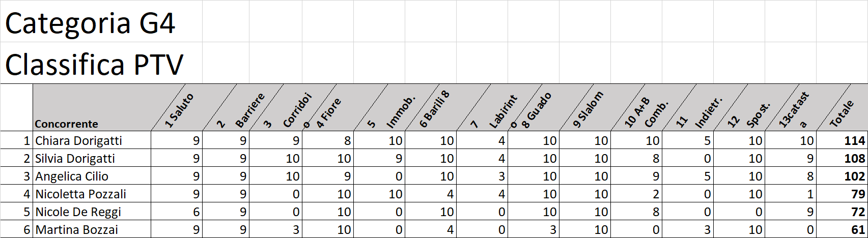Click the Angelica Cilio name cell
Viewport: 868px width, 238px height.
(x=72, y=176)
